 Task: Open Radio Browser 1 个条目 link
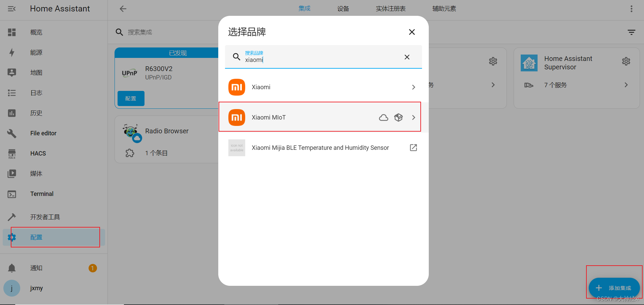(156, 153)
